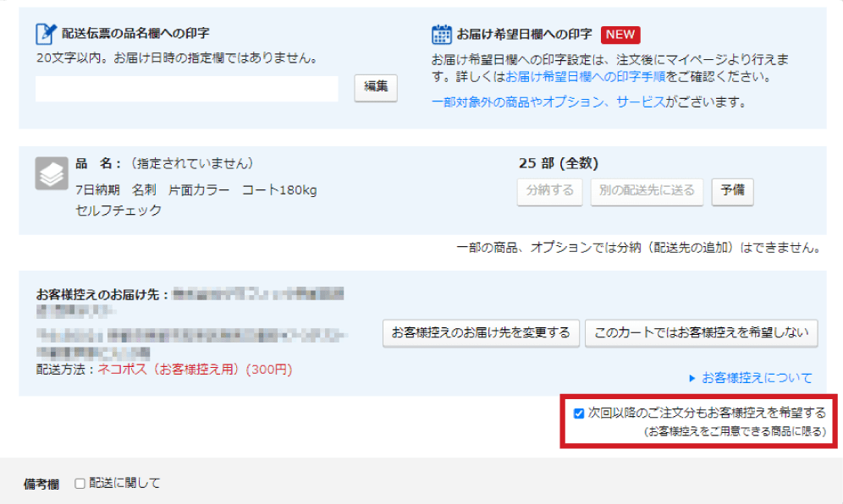Click the triangle arrow before お客様控えについて

(x=691, y=378)
